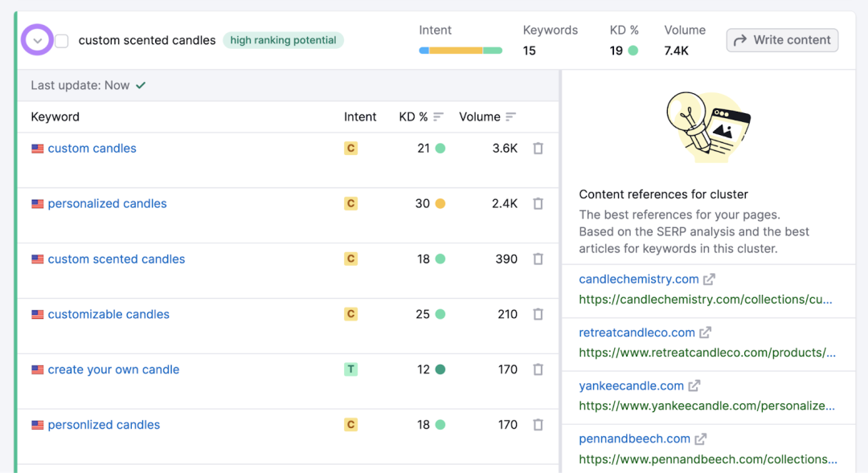Tick the custom scented candles cluster checkbox
This screenshot has width=868, height=473.
[x=61, y=40]
